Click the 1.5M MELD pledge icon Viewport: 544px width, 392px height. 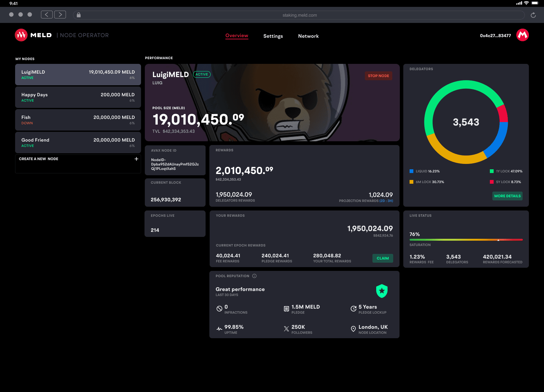click(286, 309)
